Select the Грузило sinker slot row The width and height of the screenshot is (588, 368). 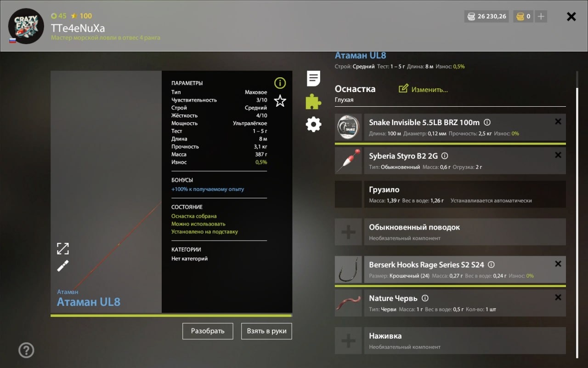pos(450,194)
